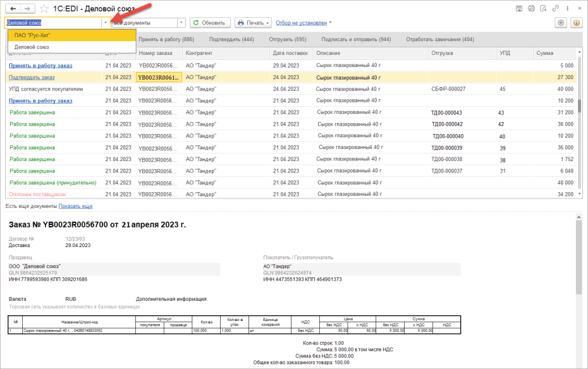Screen dimensions: 588x369
Task: Open the three-dot more menu
Action: [567, 8]
